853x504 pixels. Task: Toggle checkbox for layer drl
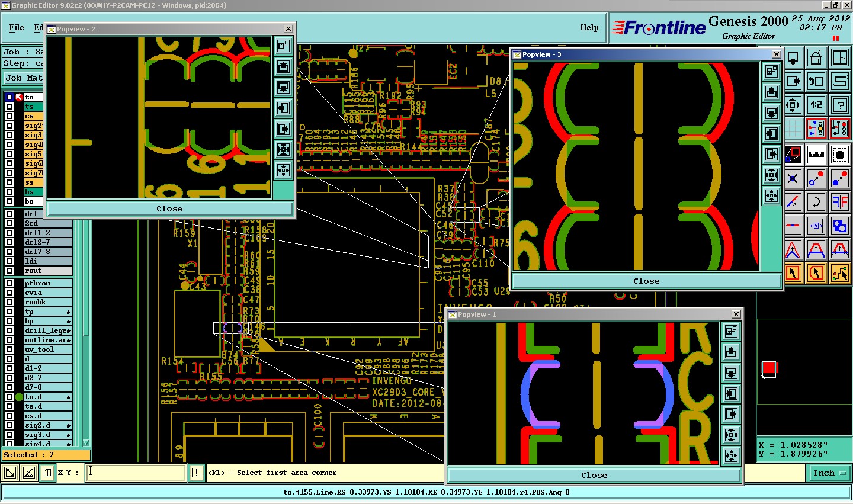click(9, 214)
